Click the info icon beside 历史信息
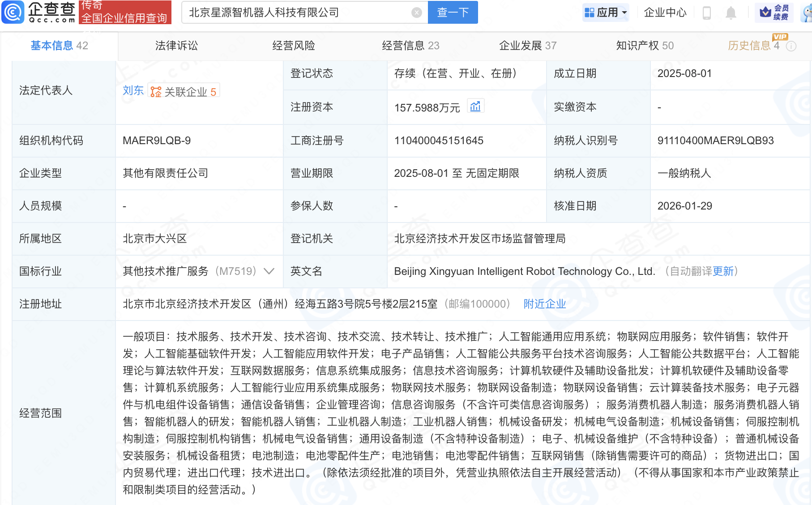 pyautogui.click(x=792, y=46)
